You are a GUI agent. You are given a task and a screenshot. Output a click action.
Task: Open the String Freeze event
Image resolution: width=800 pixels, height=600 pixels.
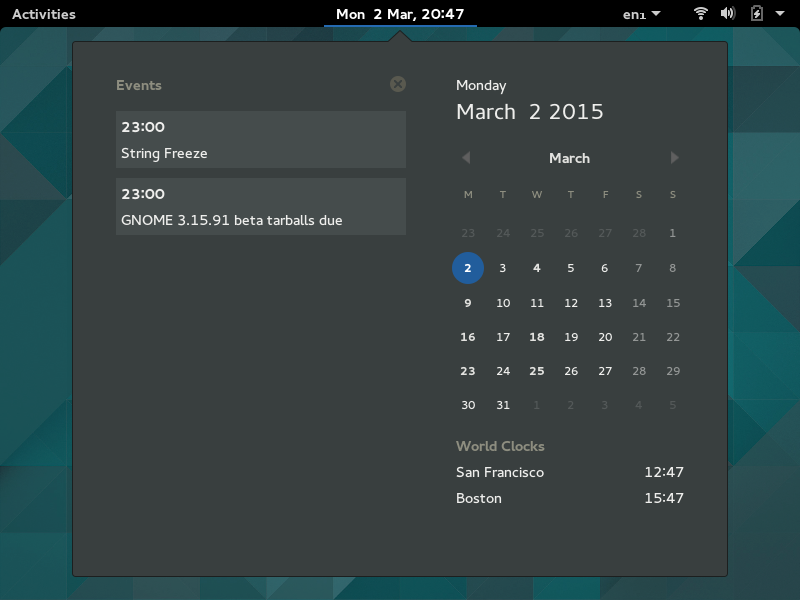pos(260,140)
